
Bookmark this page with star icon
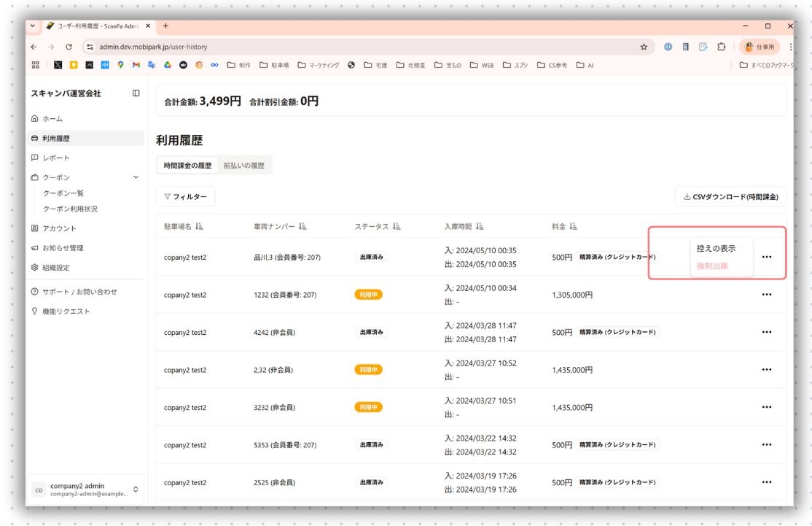pos(644,47)
